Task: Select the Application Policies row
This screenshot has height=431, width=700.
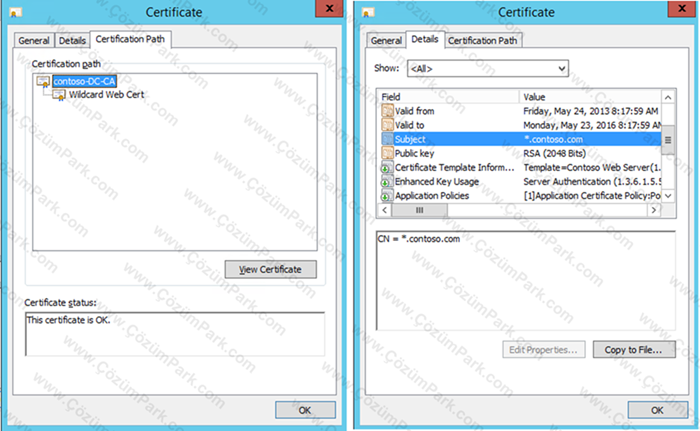Action: 521,196
